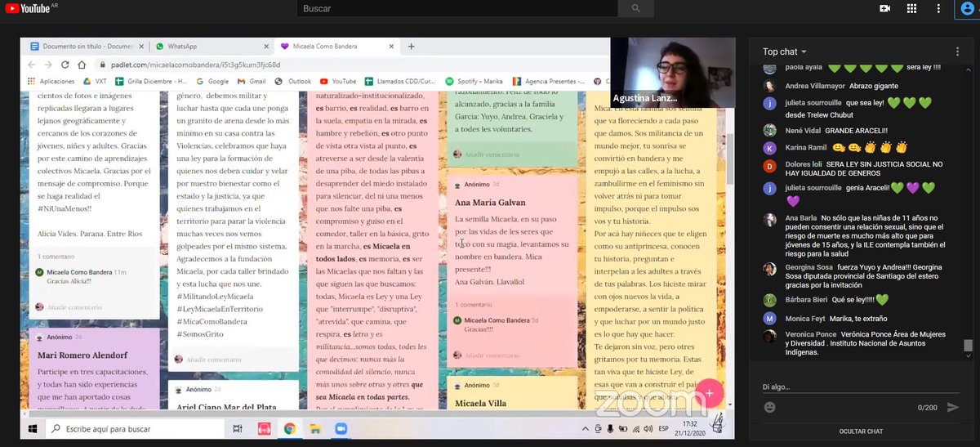
Task: Click the browser forward arrow
Action: pos(49,65)
